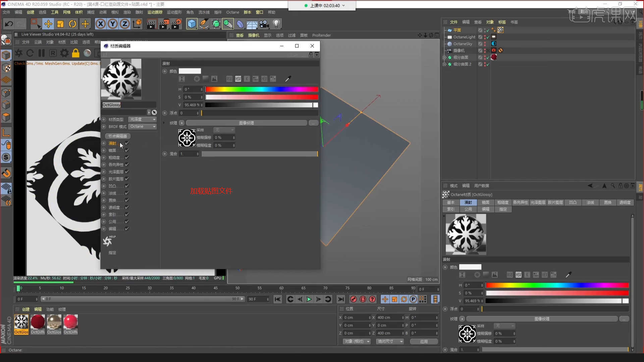
Task: Click the coordinate system icon
Action: pos(137,24)
